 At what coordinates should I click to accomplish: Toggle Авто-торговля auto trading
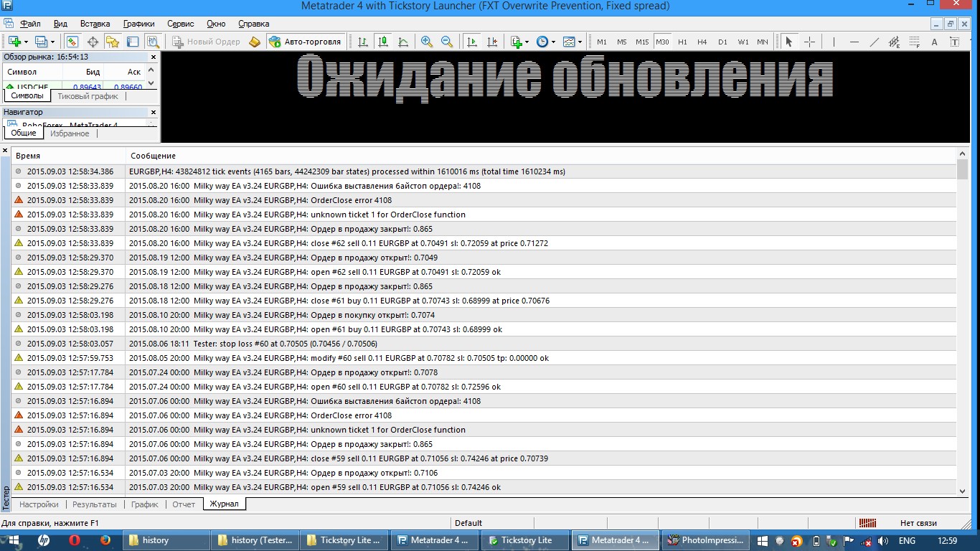(x=306, y=42)
